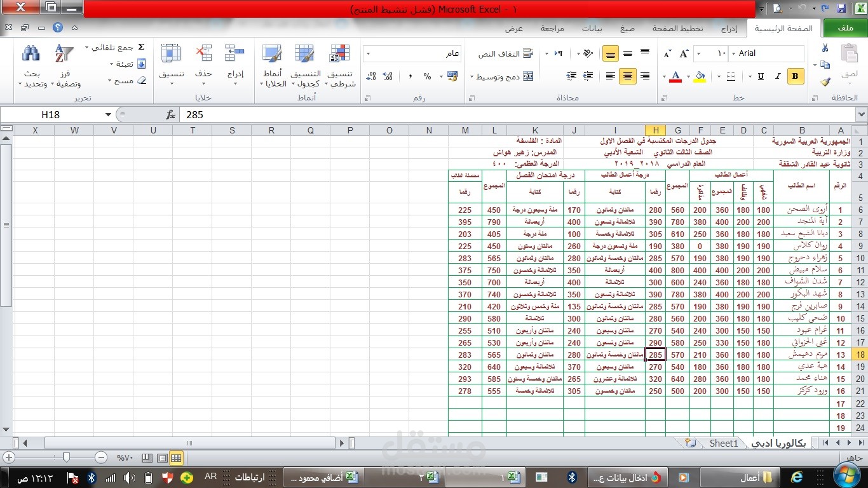The height and width of the screenshot is (488, 868).
Task: Click the accounting currency format icon
Action: pos(452,76)
